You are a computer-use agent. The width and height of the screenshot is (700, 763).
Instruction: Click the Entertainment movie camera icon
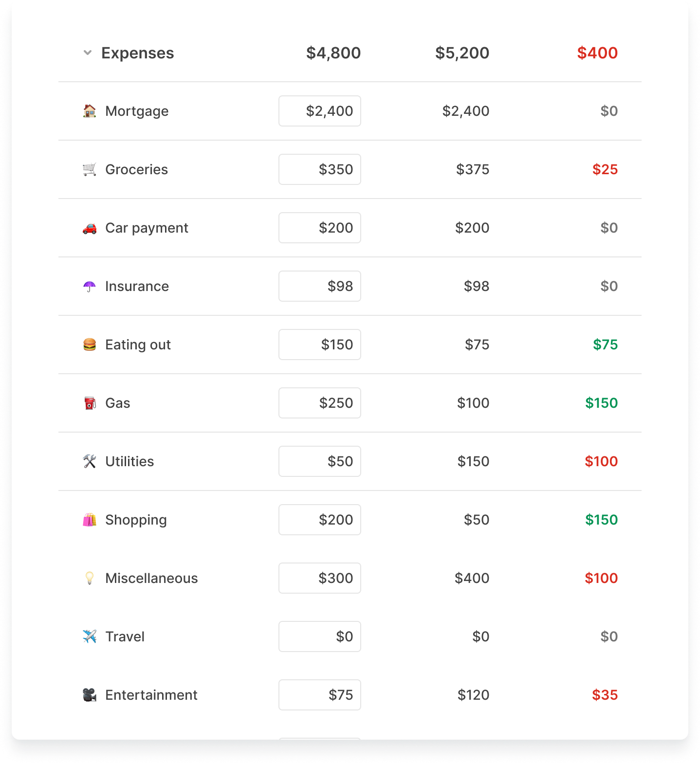tap(90, 695)
